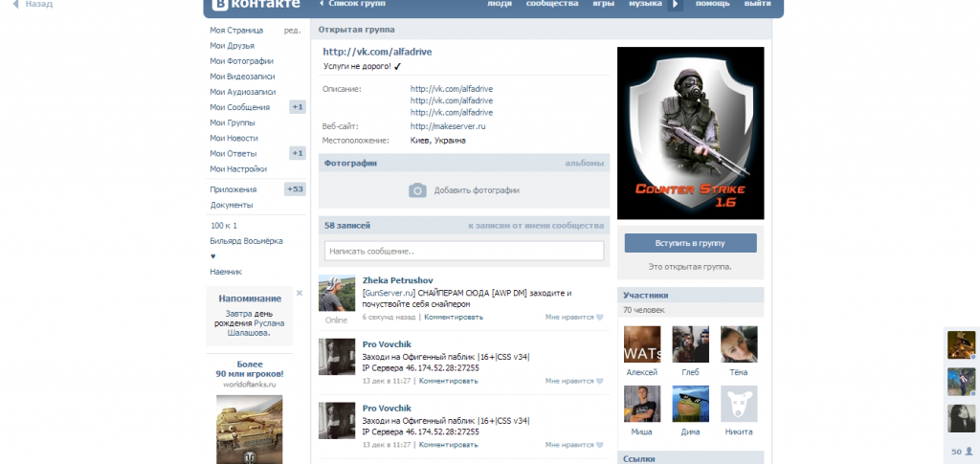This screenshot has width=980, height=464.
Task: Select Мои Друзья in left sidebar
Action: (x=234, y=46)
